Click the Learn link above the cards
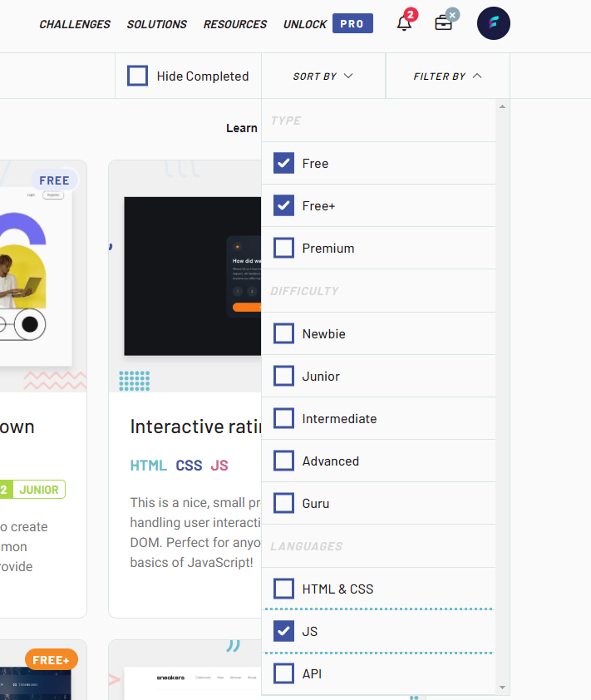The height and width of the screenshot is (700, 591). pos(242,128)
